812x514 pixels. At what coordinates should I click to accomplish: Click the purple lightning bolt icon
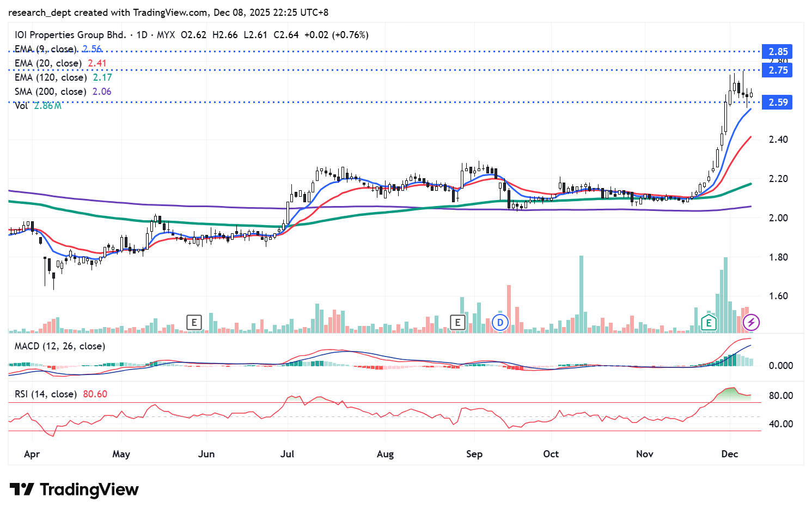tap(751, 322)
